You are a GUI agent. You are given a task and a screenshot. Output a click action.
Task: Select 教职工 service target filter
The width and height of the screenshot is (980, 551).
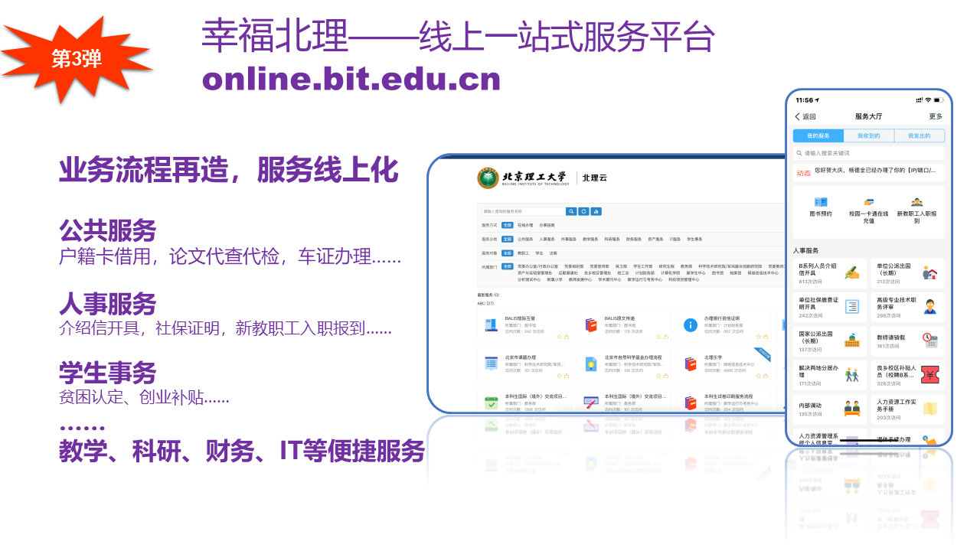(x=523, y=253)
